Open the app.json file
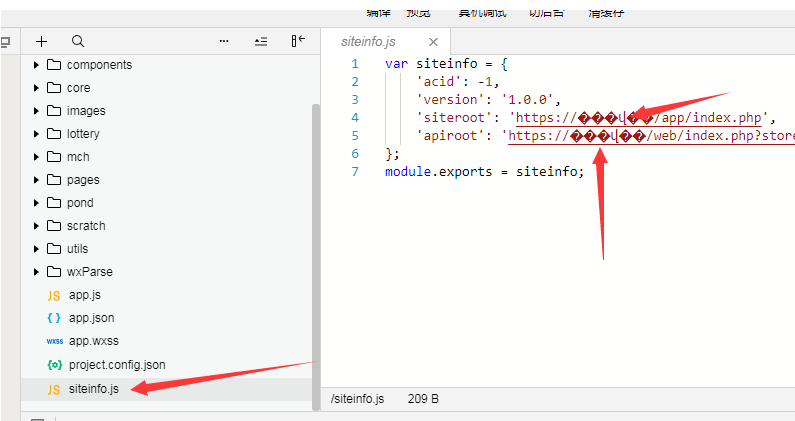795x421 pixels. [x=91, y=318]
